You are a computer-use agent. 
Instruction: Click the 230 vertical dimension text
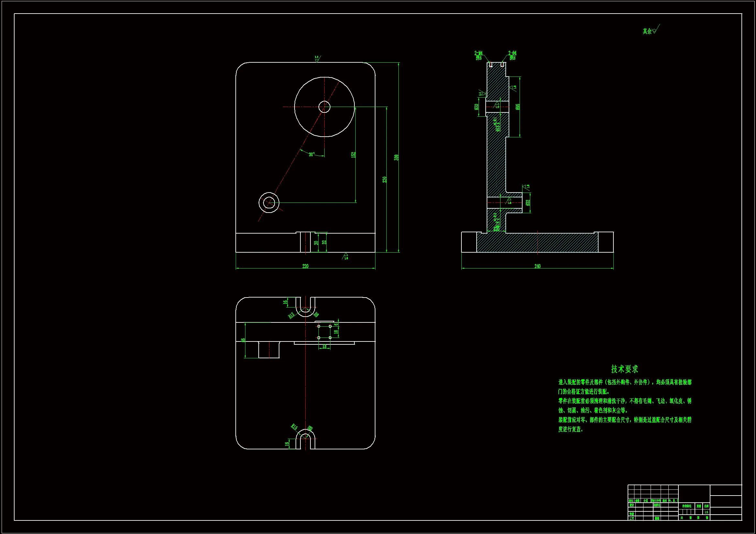[384, 180]
